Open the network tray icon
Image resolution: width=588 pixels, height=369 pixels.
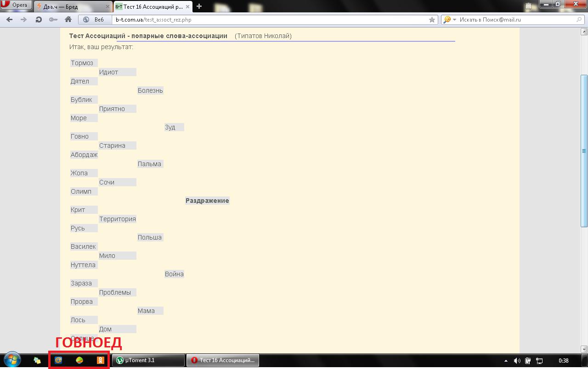pos(540,361)
